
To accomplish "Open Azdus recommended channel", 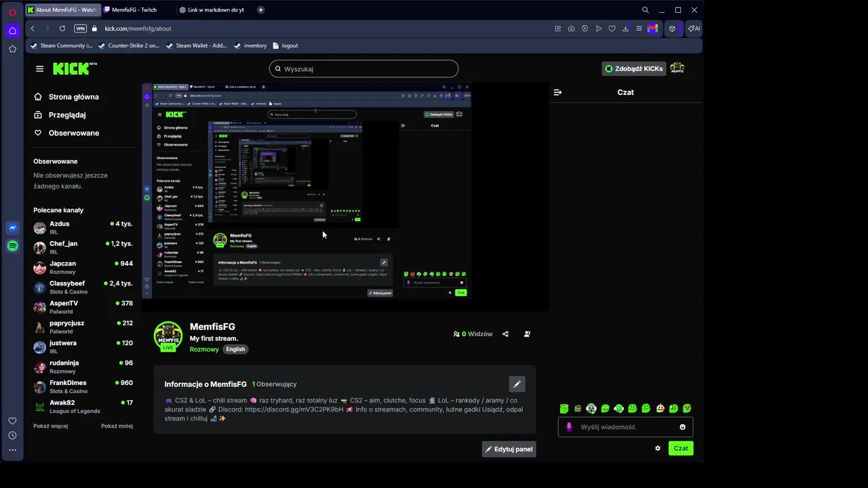I will (x=83, y=228).
